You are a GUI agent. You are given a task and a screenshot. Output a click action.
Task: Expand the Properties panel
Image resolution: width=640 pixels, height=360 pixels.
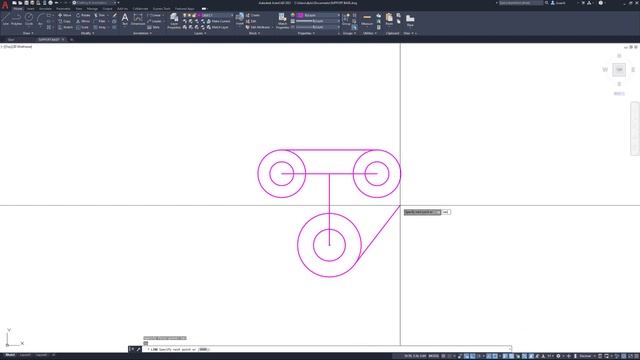[306, 33]
